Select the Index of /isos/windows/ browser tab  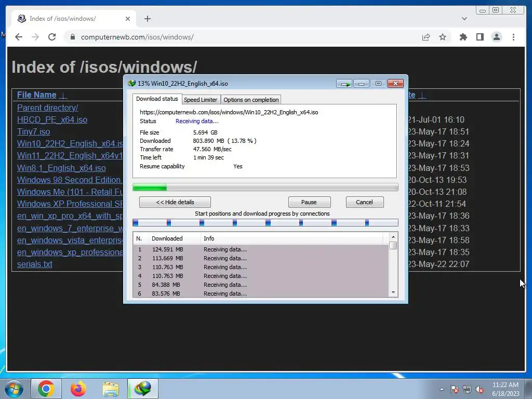(x=74, y=19)
